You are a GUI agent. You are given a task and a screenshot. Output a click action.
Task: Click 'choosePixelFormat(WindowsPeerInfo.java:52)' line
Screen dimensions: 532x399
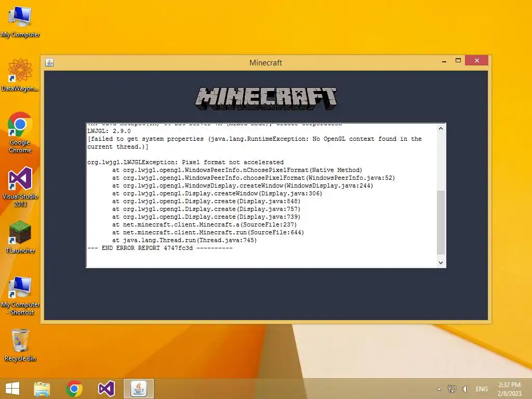[254, 178]
